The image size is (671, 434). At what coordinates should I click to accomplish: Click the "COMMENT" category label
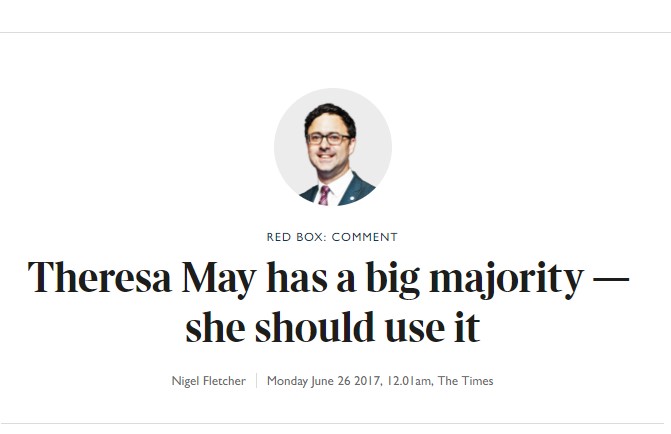click(365, 237)
